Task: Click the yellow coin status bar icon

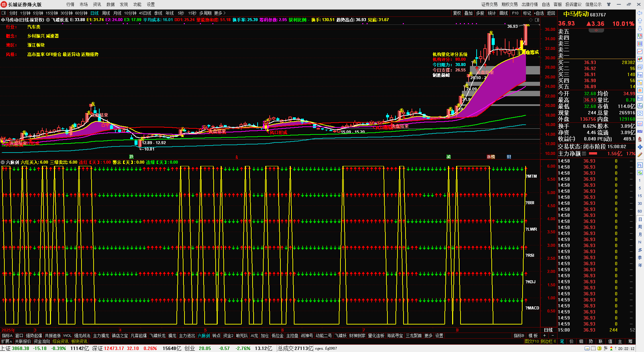Action: [599, 348]
